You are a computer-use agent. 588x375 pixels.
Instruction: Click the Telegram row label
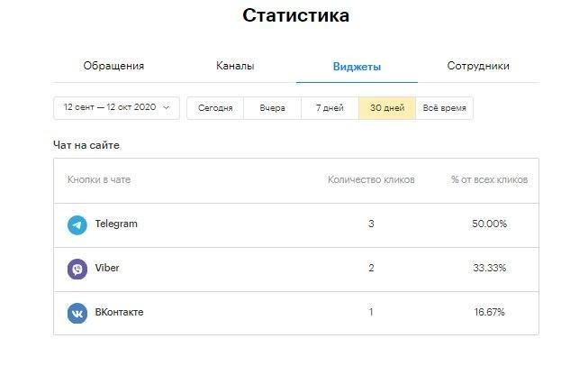[x=116, y=224]
